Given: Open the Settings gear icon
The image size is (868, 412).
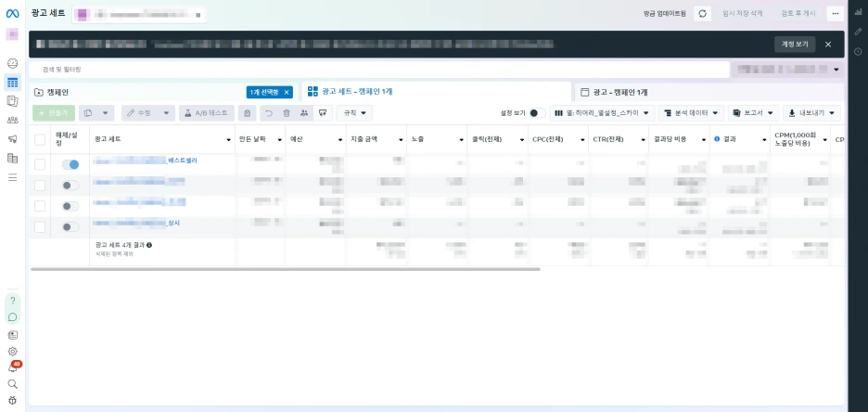Looking at the screenshot, I should 12,351.
